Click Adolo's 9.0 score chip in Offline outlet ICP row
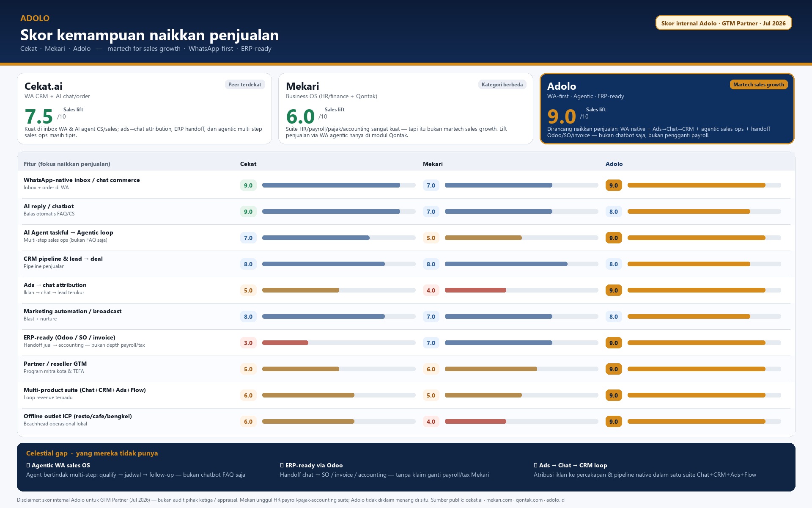The width and height of the screenshot is (812, 508). [614, 422]
